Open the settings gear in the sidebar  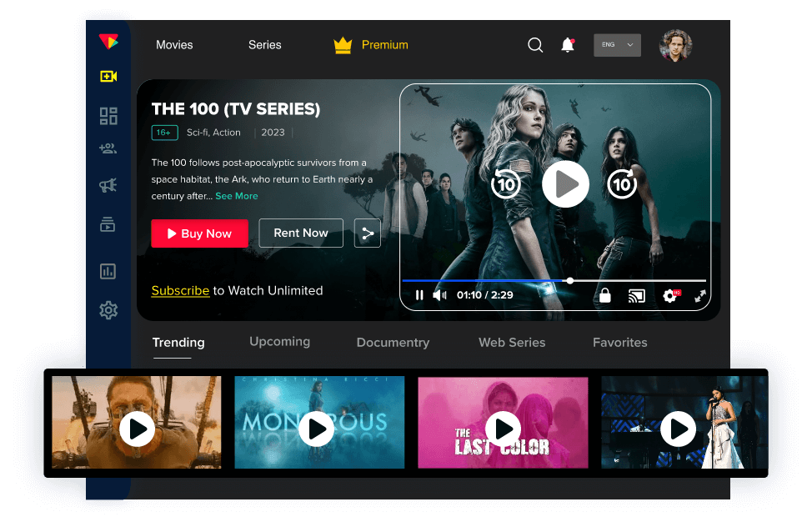pyautogui.click(x=108, y=310)
